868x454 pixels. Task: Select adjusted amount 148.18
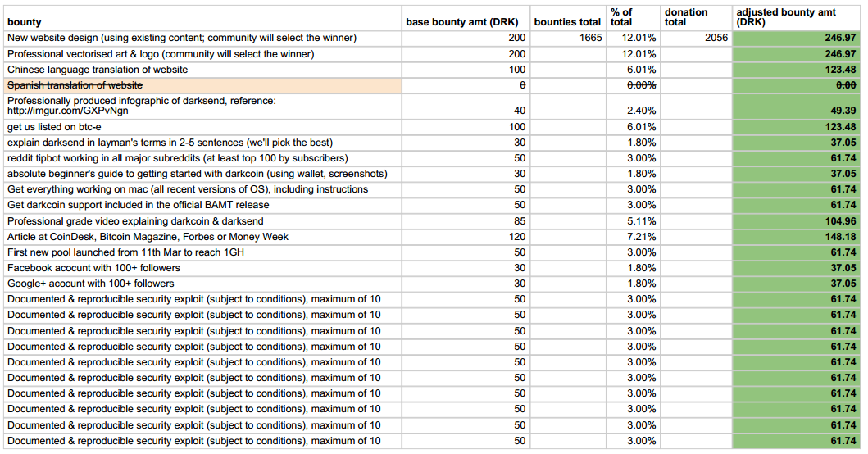coord(796,236)
